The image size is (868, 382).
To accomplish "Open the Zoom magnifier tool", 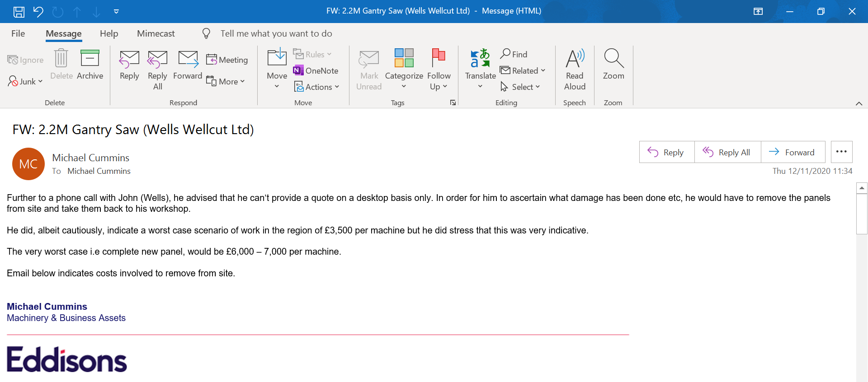I will (613, 64).
